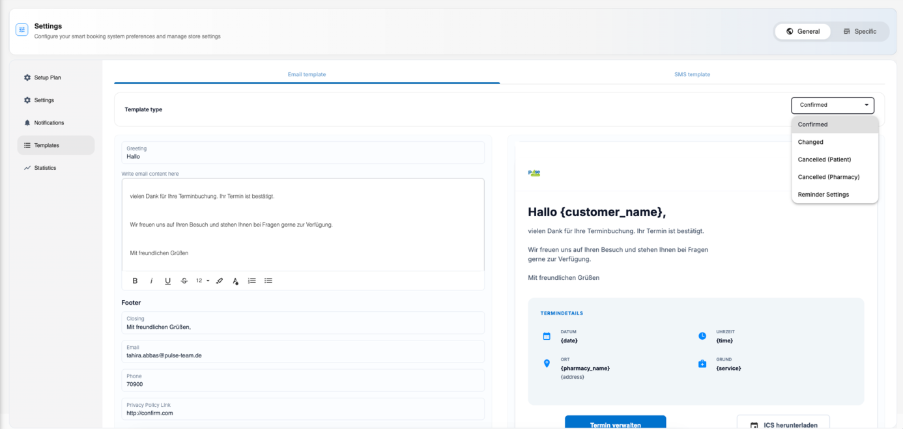The height and width of the screenshot is (429, 903).
Task: Switch to General settings mode
Action: 803,32
